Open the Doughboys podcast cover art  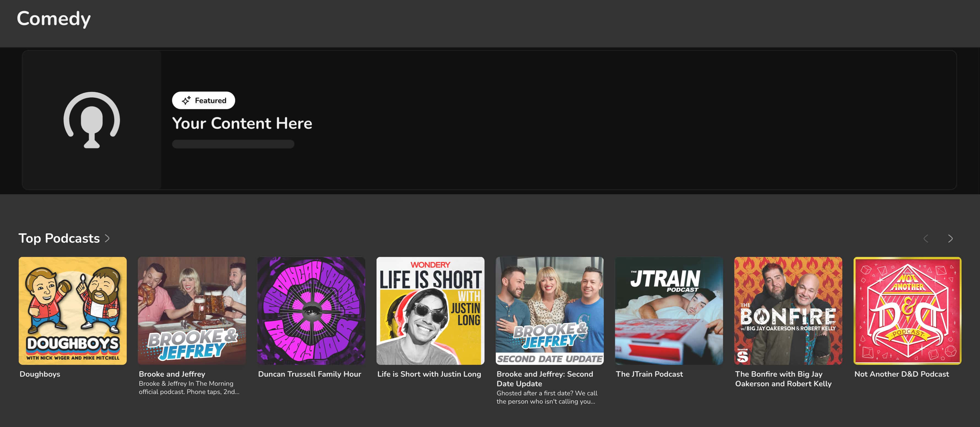tap(73, 311)
